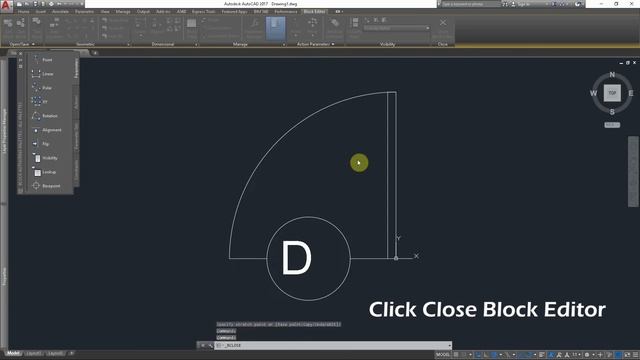Screen dimensions: 640x360
Task: Select the Visibility parameter tool
Action: 45,158
